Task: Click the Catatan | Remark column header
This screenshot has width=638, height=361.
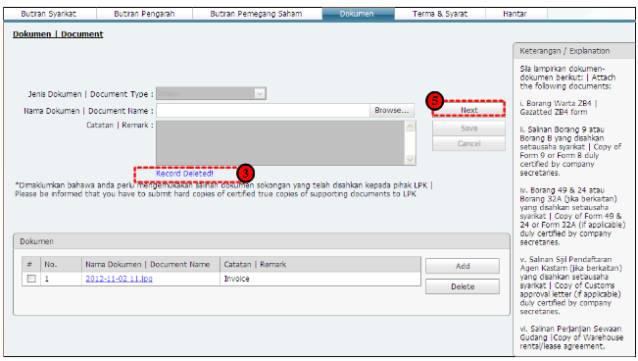Action: (x=320, y=265)
